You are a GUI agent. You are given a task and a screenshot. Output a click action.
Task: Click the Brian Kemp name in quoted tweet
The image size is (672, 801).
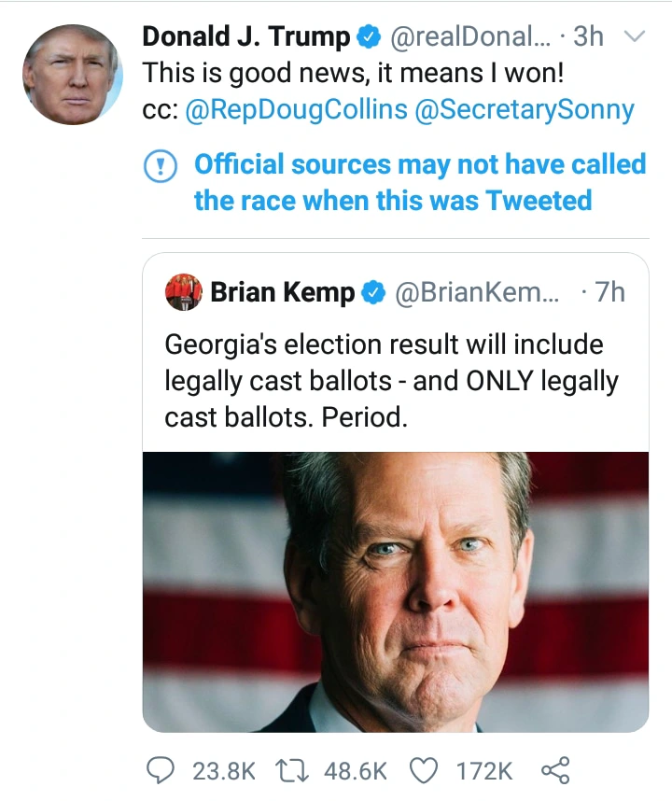click(x=282, y=292)
